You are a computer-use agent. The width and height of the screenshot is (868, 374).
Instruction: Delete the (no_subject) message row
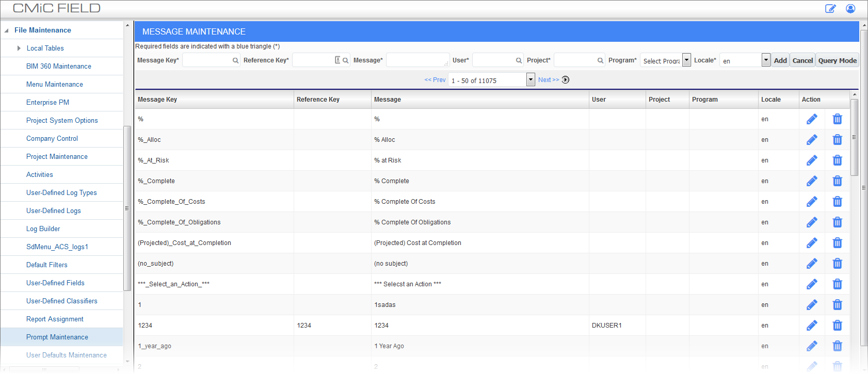837,264
